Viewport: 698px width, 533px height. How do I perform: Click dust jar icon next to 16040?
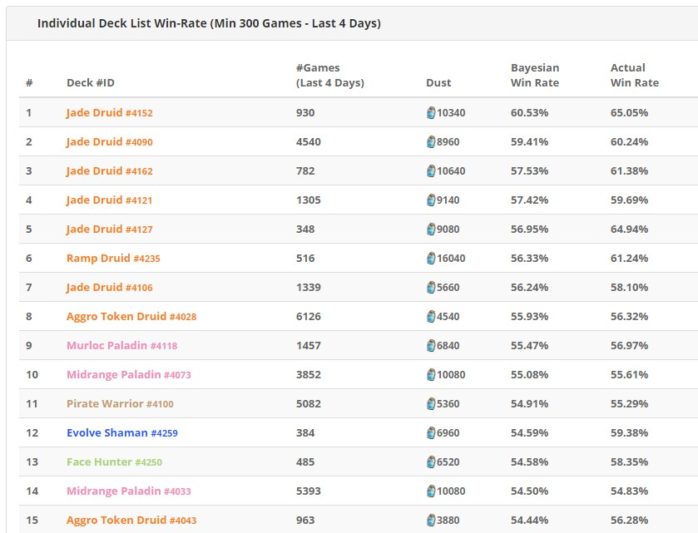tap(431, 258)
